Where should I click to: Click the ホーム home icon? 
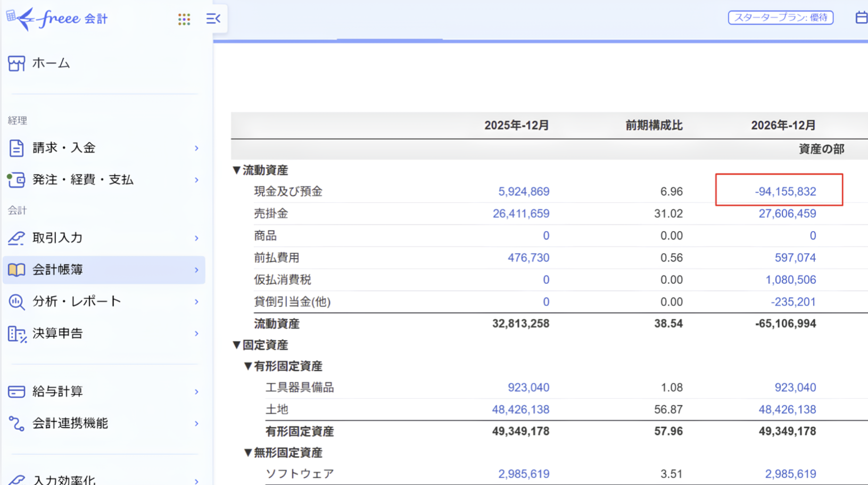16,63
